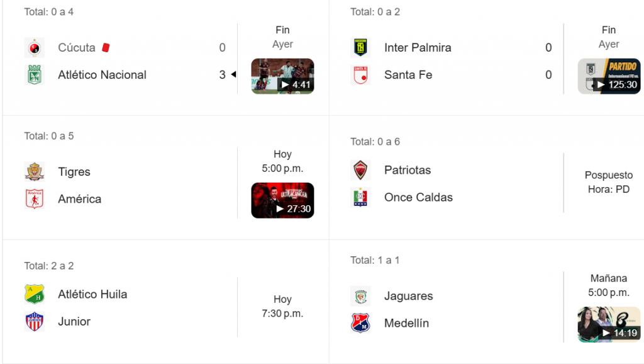Open the Atlético Huila yellow-green crest
644x364 pixels.
[35, 294]
